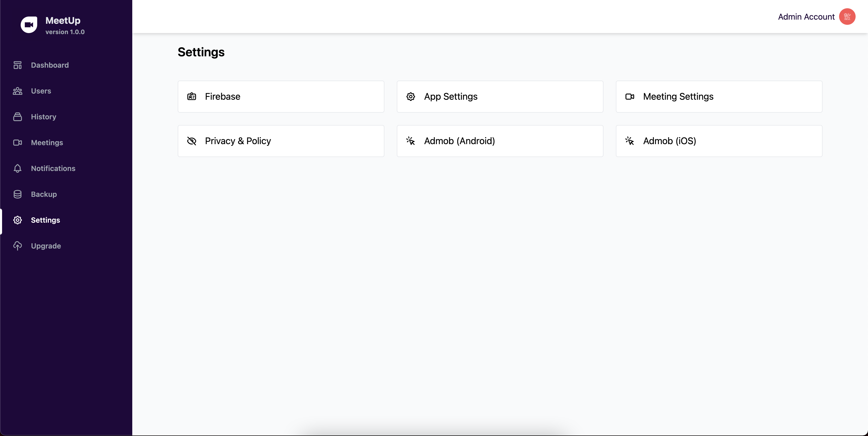
Task: Open the Privacy & Policy card
Action: 281,141
